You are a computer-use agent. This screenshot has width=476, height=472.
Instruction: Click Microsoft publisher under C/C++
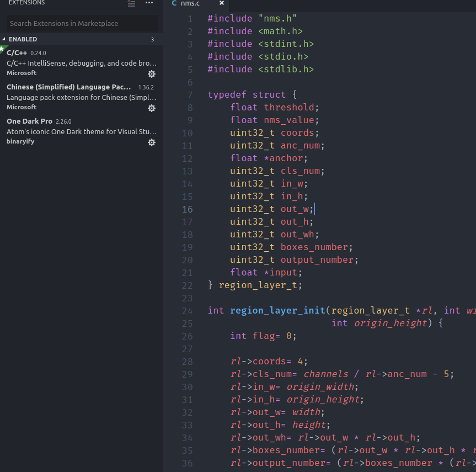pos(22,73)
